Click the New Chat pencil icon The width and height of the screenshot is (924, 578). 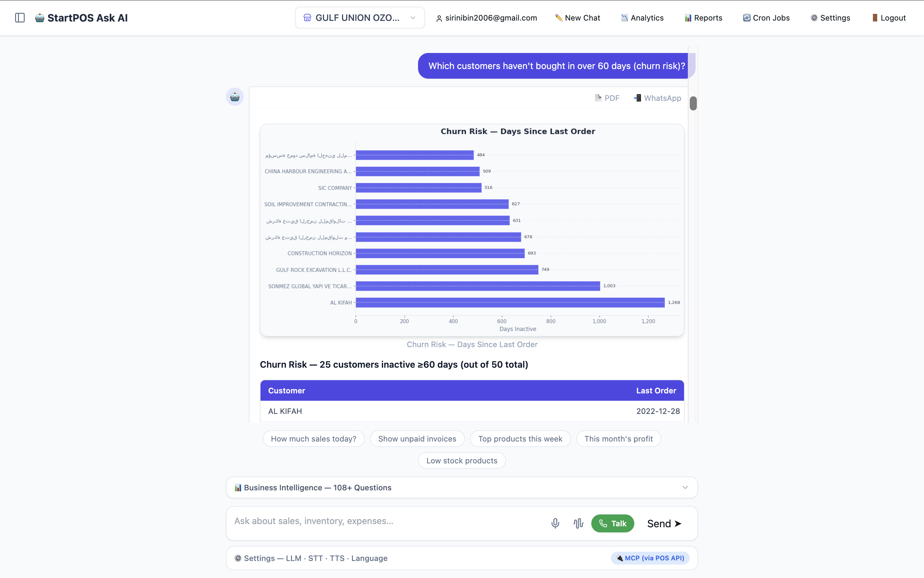[559, 18]
